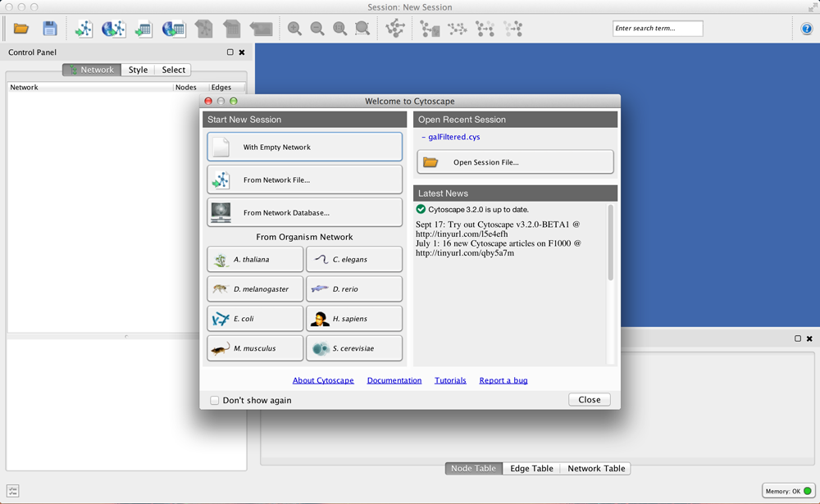Click the Latest News scrollbar
820x504 pixels.
pos(610,246)
